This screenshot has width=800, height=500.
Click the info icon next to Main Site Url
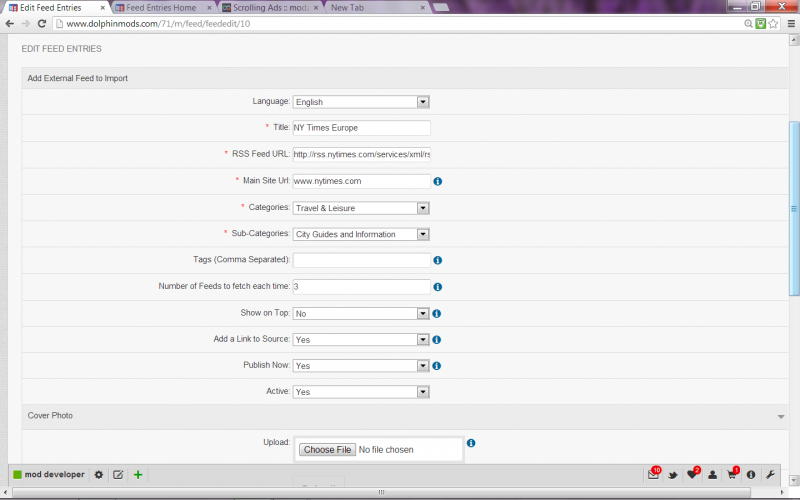(x=438, y=181)
